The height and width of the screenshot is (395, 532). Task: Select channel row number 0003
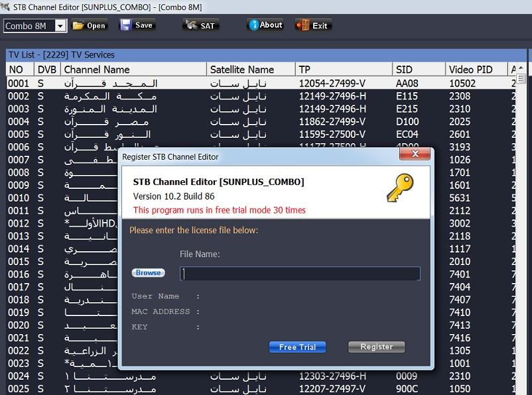(261, 109)
